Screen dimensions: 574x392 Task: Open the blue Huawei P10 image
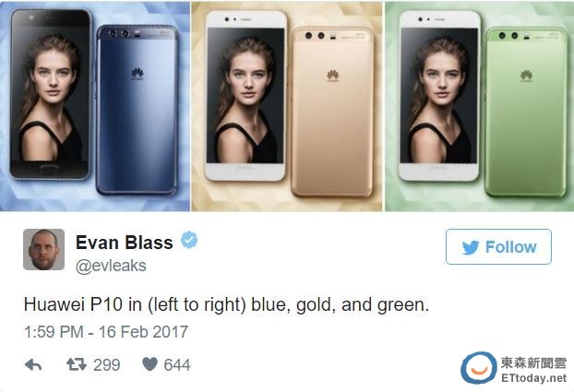[95, 106]
